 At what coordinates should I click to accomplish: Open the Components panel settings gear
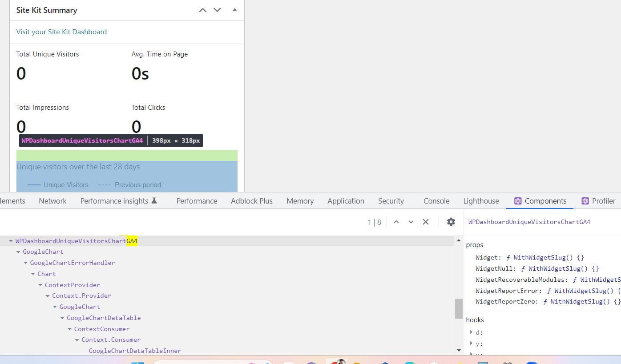451,221
